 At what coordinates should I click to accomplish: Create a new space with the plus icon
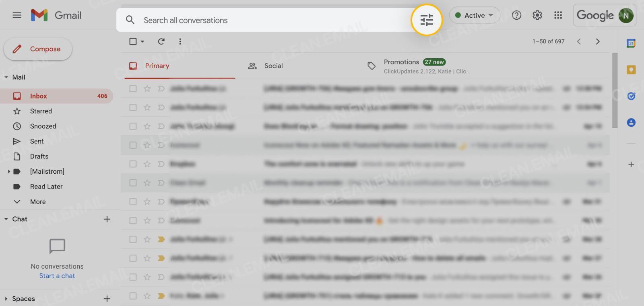click(107, 299)
